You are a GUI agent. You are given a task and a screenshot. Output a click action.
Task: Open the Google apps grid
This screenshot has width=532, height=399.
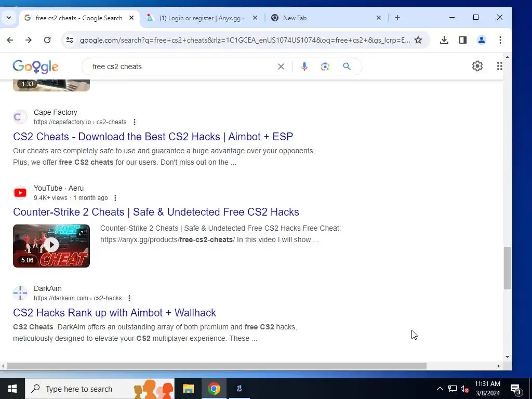point(499,66)
